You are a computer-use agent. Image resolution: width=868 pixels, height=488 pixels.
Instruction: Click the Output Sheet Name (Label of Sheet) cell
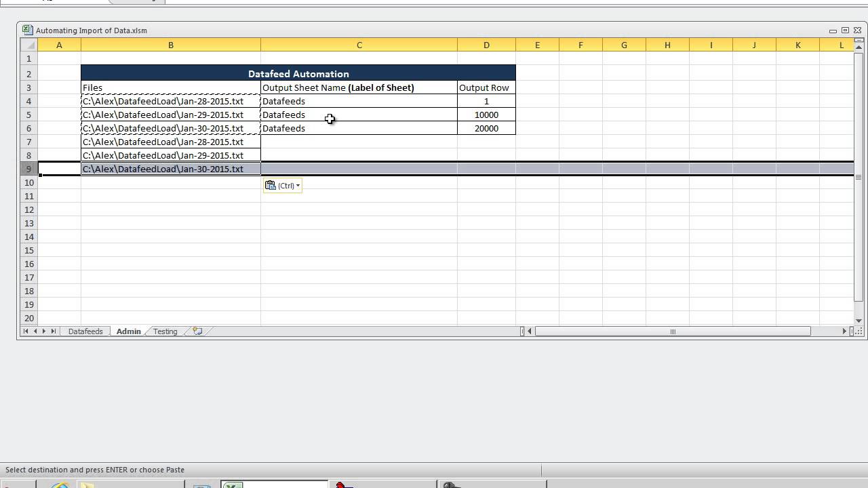coord(359,87)
